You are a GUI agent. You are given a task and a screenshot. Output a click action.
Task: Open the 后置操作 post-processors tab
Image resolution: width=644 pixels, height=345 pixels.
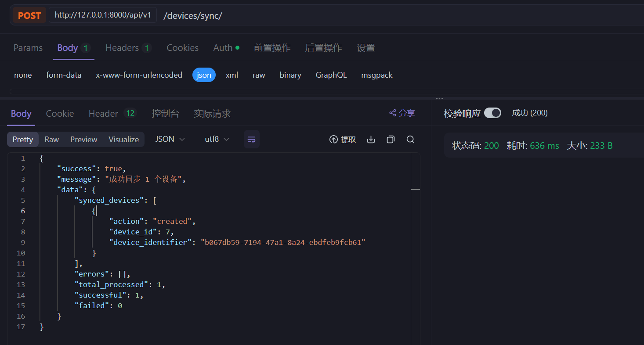tap(323, 48)
